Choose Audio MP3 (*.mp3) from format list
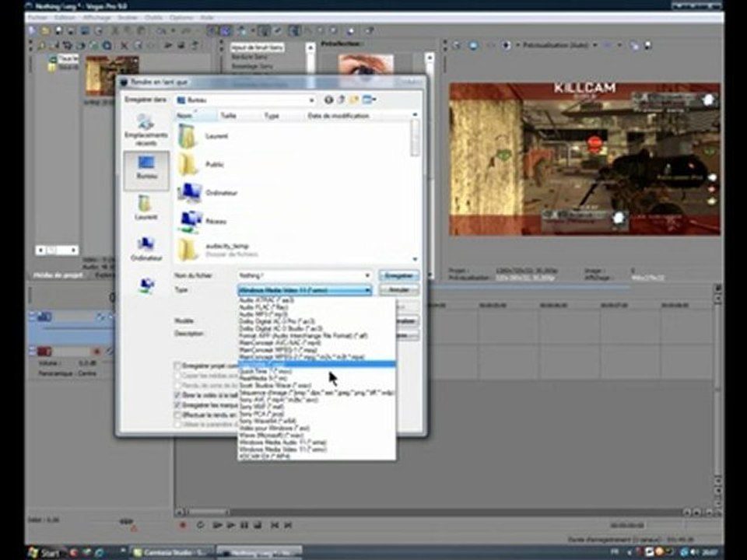747x560 pixels. tap(262, 314)
